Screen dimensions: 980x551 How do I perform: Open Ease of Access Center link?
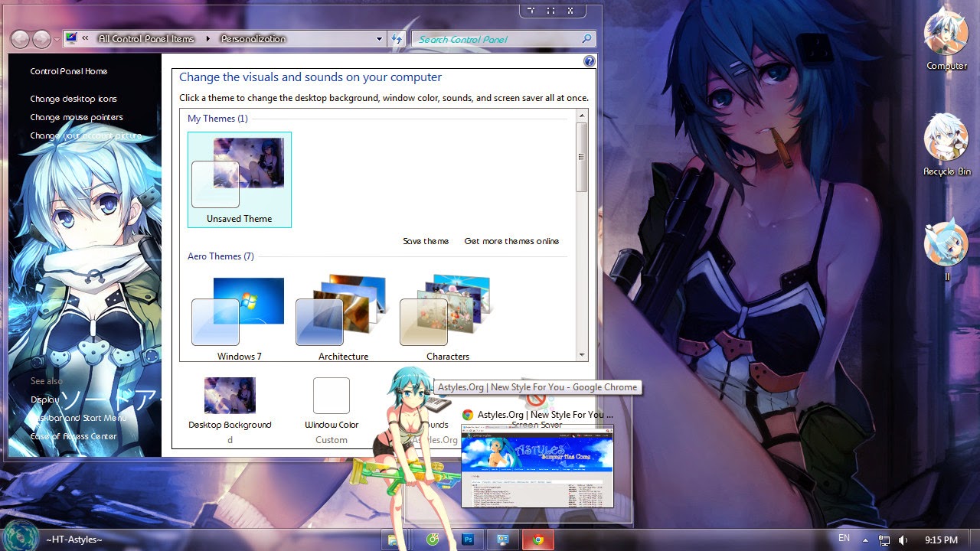tap(73, 436)
